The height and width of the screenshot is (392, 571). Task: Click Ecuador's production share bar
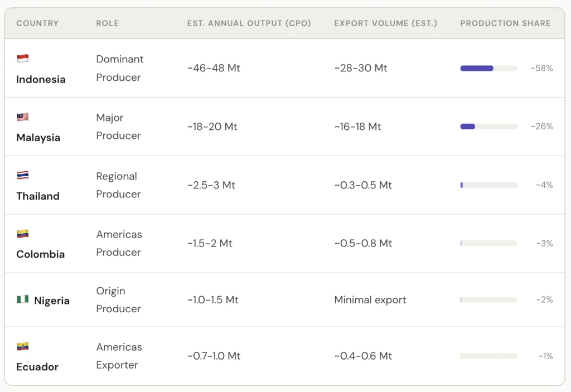[x=488, y=356]
